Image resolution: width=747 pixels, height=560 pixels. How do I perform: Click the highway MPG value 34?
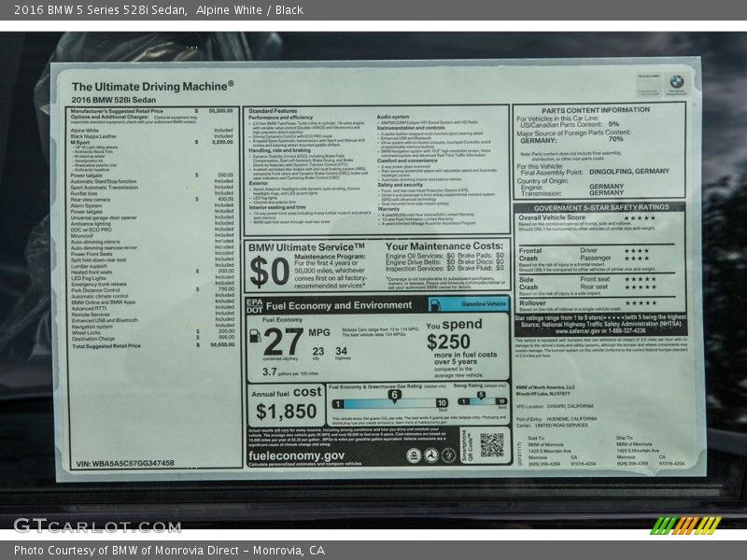(x=341, y=351)
